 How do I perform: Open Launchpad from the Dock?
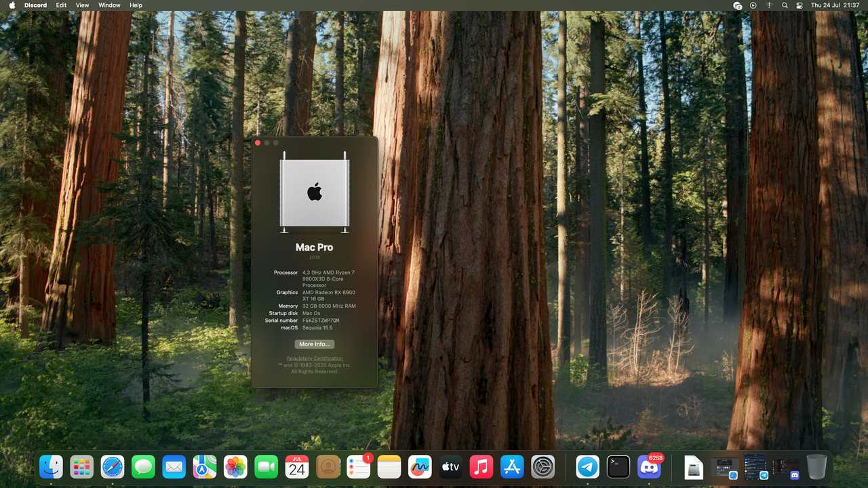pyautogui.click(x=82, y=467)
